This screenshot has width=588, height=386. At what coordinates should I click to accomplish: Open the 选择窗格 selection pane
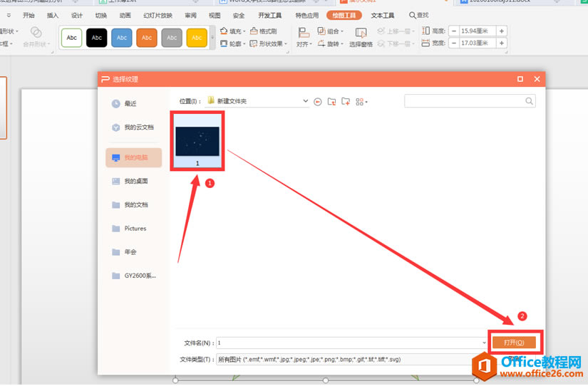tap(361, 38)
